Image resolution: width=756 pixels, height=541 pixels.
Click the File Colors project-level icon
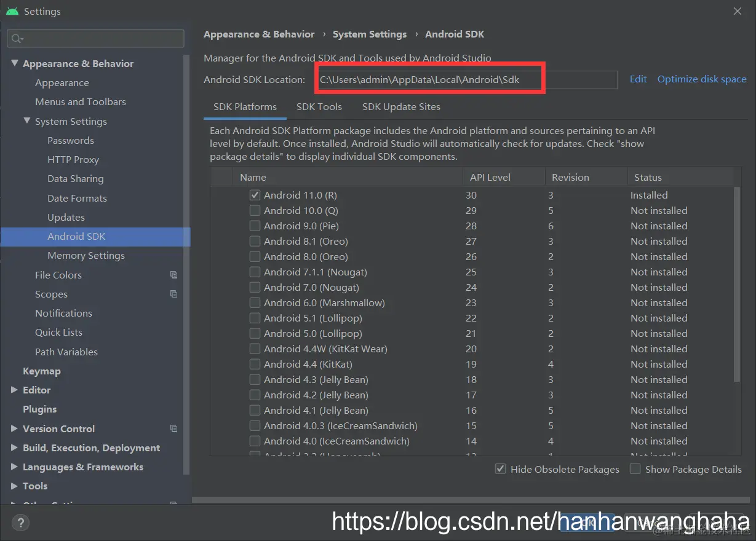[174, 275]
